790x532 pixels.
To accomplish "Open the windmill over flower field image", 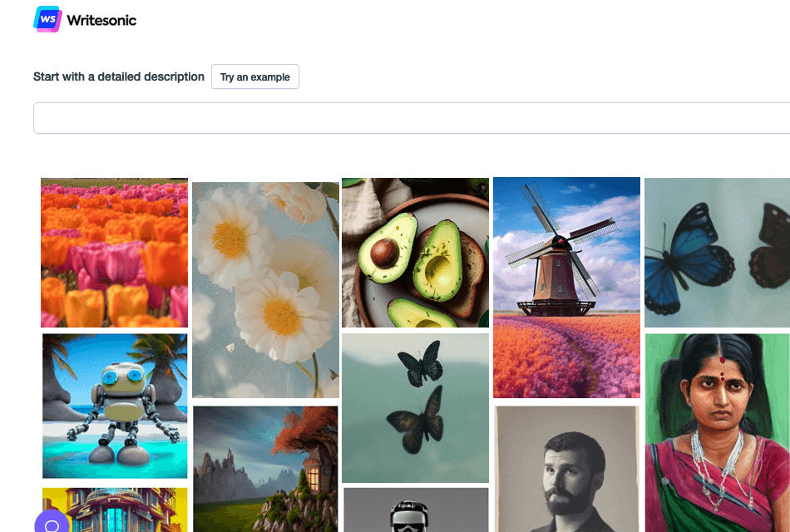I will pos(567,288).
